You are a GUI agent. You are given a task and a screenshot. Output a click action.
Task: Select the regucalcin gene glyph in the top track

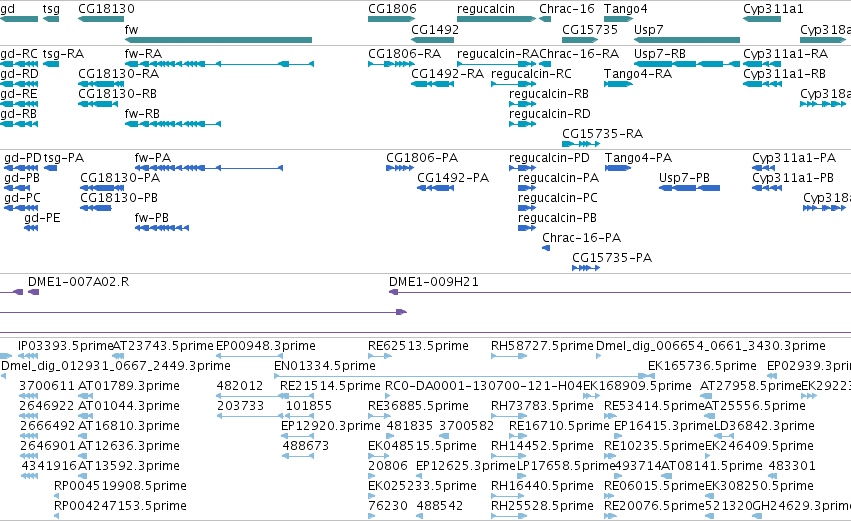496,19
